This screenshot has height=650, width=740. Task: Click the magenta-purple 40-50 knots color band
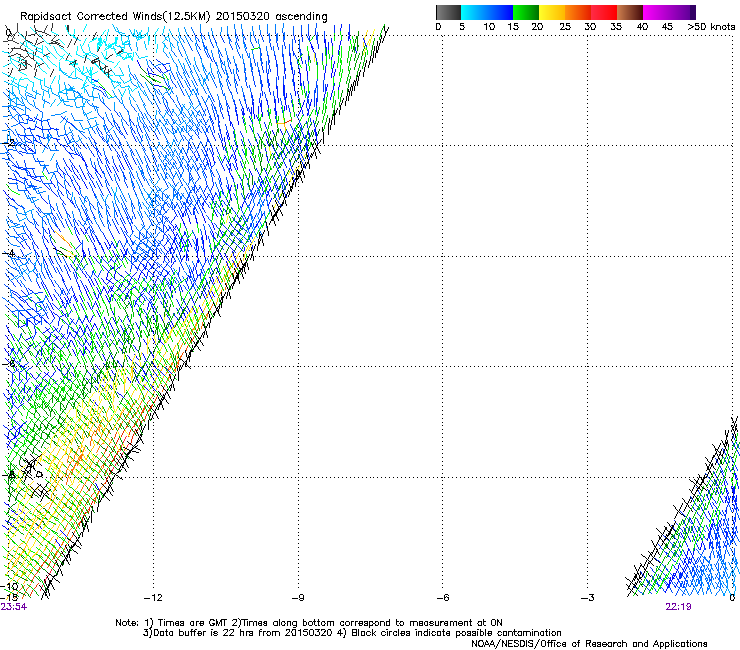[x=669, y=12]
